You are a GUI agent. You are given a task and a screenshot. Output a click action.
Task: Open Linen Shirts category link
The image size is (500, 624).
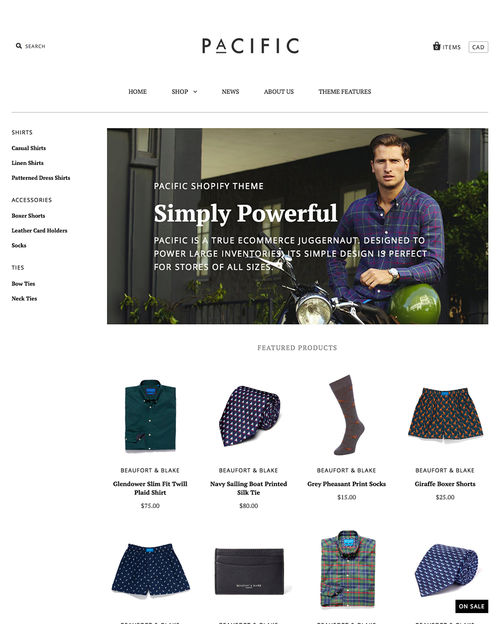[27, 163]
